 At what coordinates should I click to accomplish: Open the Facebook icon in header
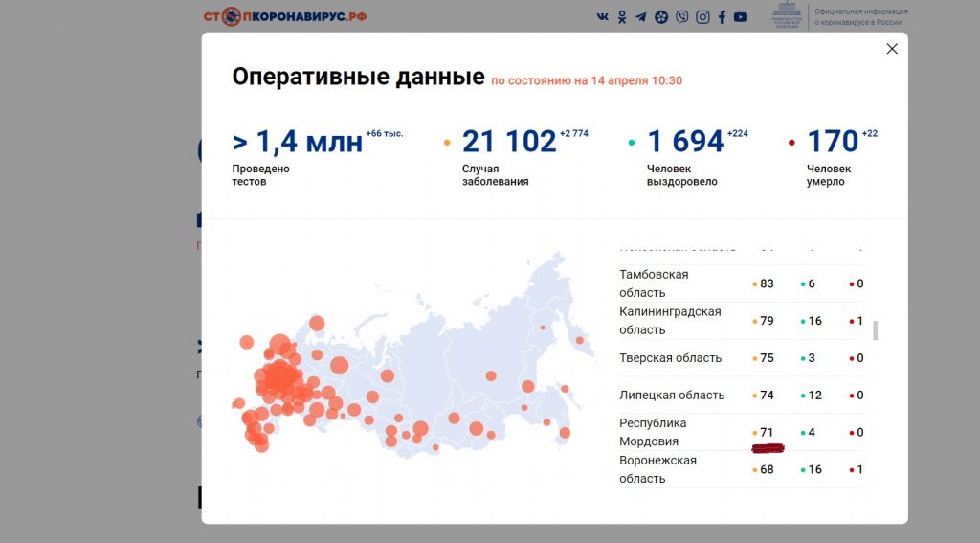[x=722, y=17]
